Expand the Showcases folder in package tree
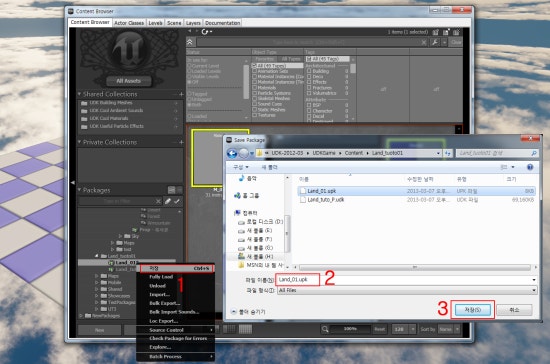Image resolution: width=550 pixels, height=364 pixels. [97, 296]
